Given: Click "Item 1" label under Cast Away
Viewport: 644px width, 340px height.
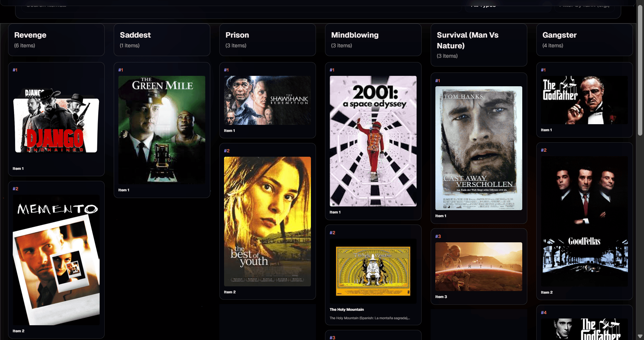Looking at the screenshot, I should 441,216.
